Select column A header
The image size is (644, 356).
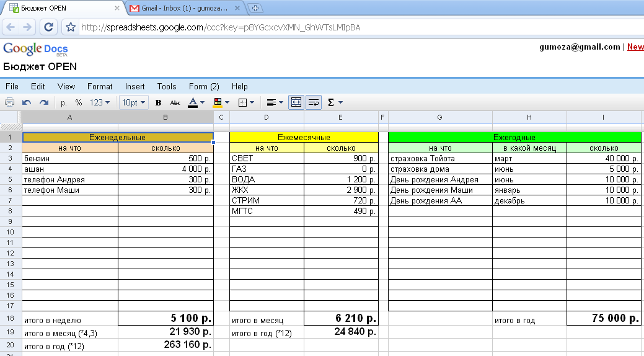(x=69, y=118)
